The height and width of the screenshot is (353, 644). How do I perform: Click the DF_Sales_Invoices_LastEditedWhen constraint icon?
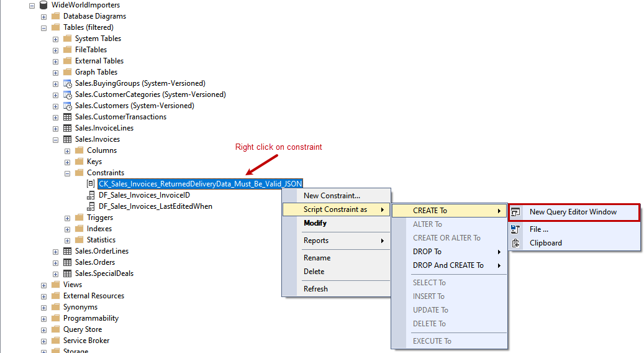tap(91, 206)
